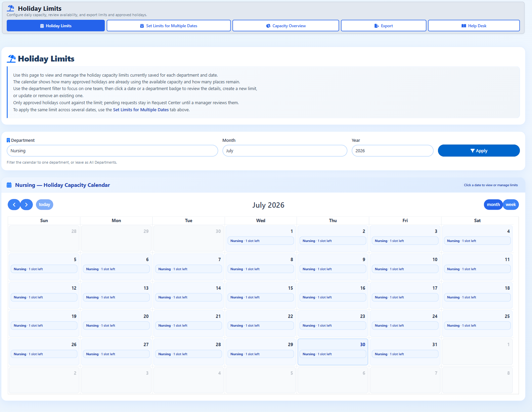
Task: Open the Nursing badge on July 14
Action: [188, 297]
